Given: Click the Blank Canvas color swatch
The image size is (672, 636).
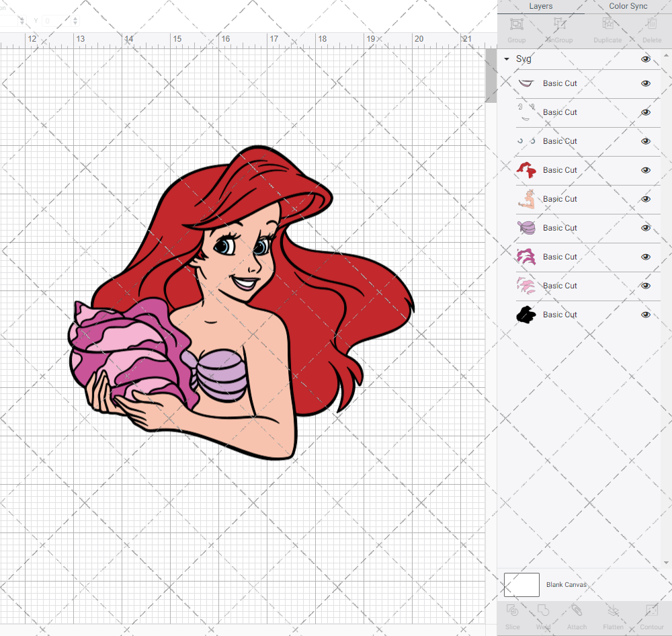Looking at the screenshot, I should click(521, 584).
